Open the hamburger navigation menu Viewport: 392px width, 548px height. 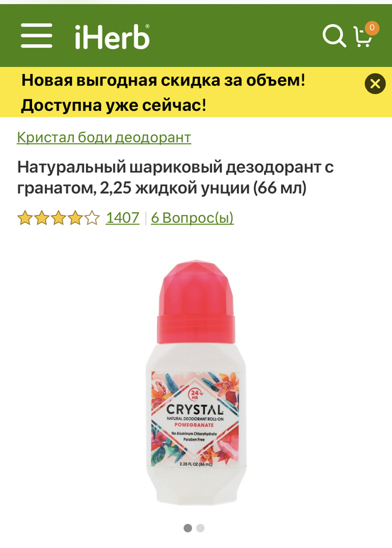[36, 36]
